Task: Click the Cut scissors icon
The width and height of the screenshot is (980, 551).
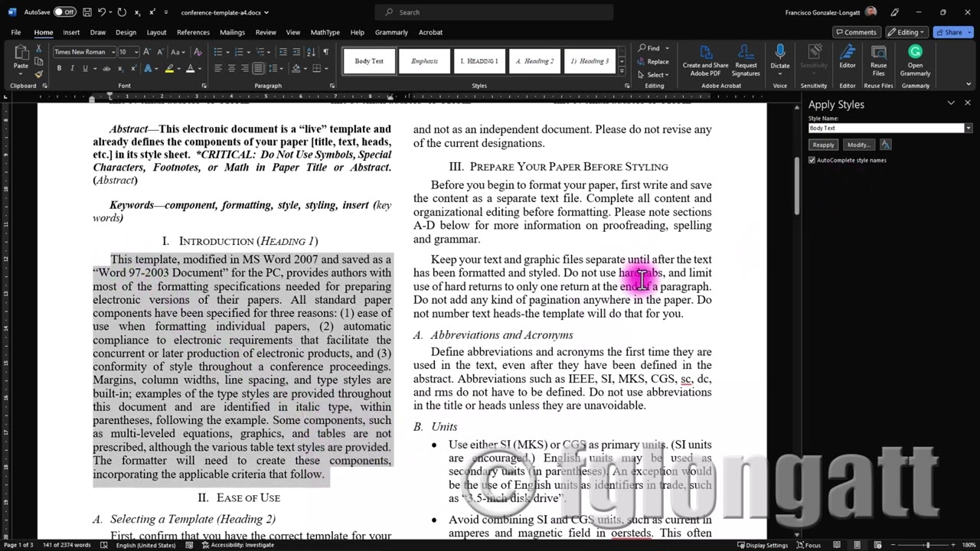Action: tap(39, 49)
